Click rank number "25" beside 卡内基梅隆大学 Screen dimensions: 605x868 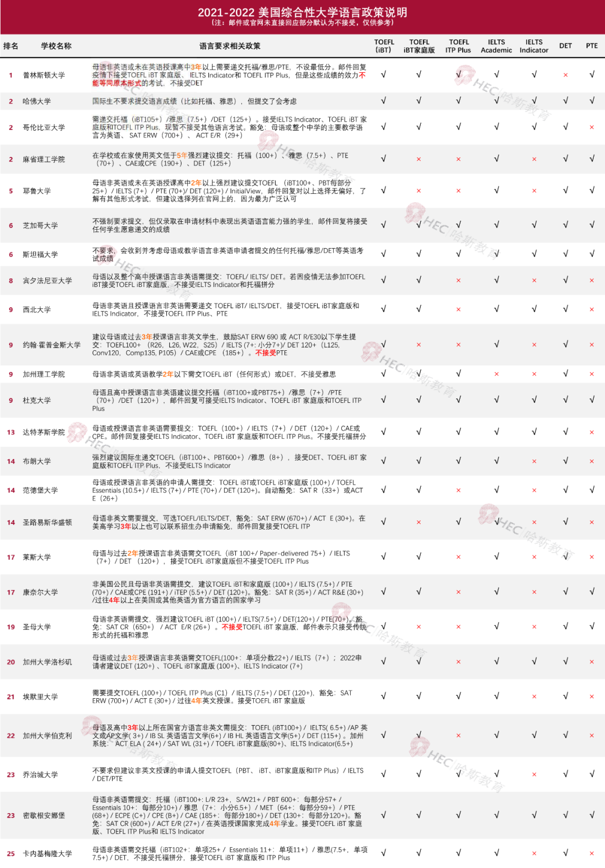pos(11,853)
